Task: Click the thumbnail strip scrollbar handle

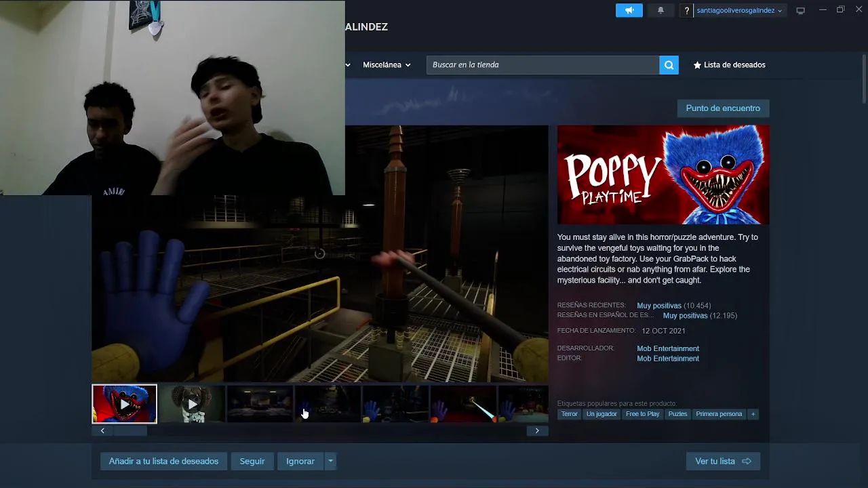Action: (130, 430)
